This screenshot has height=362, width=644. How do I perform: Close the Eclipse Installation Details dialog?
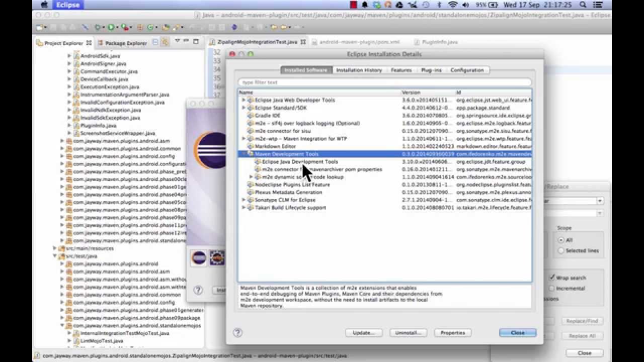coord(518,332)
